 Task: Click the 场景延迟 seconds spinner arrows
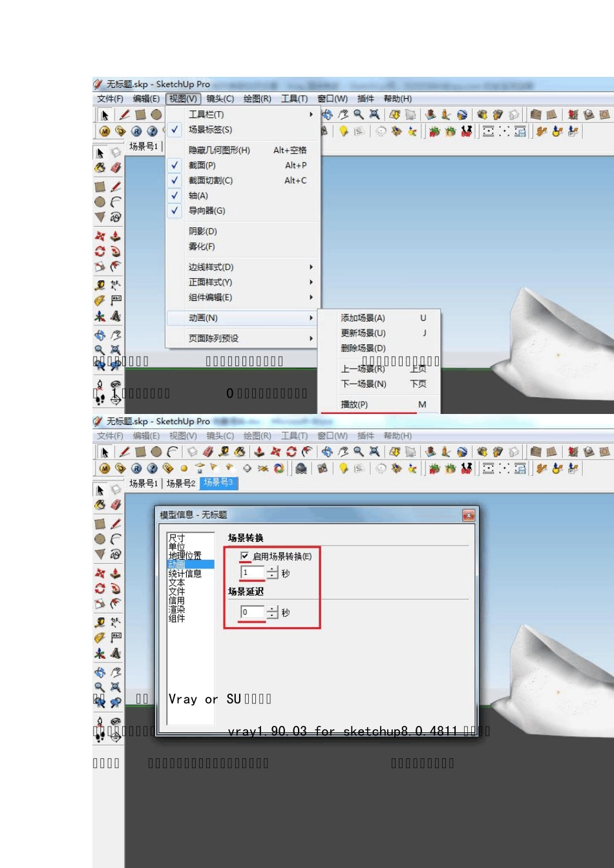[x=272, y=612]
